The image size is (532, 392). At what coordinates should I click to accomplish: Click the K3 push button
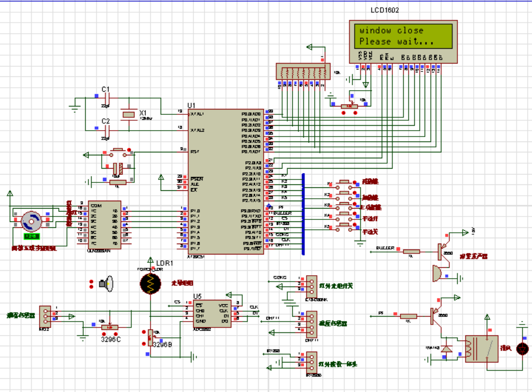click(x=344, y=207)
